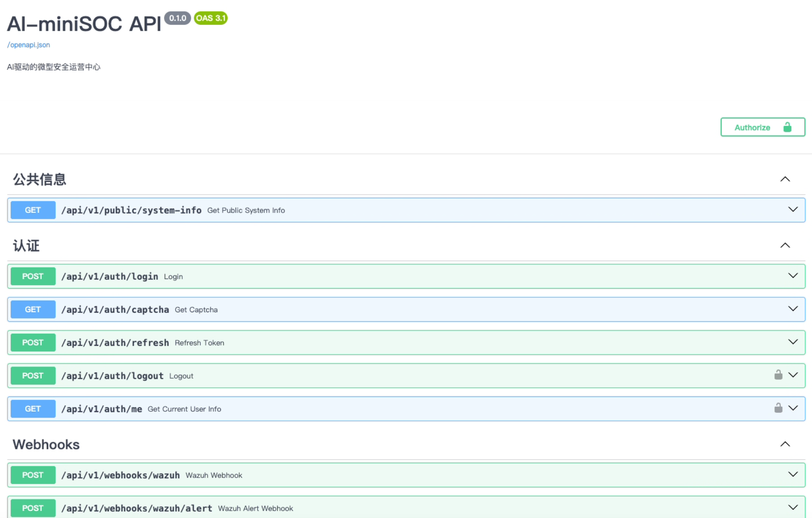The width and height of the screenshot is (812, 518).
Task: Click the POST badge for wazuh webhook
Action: 33,475
